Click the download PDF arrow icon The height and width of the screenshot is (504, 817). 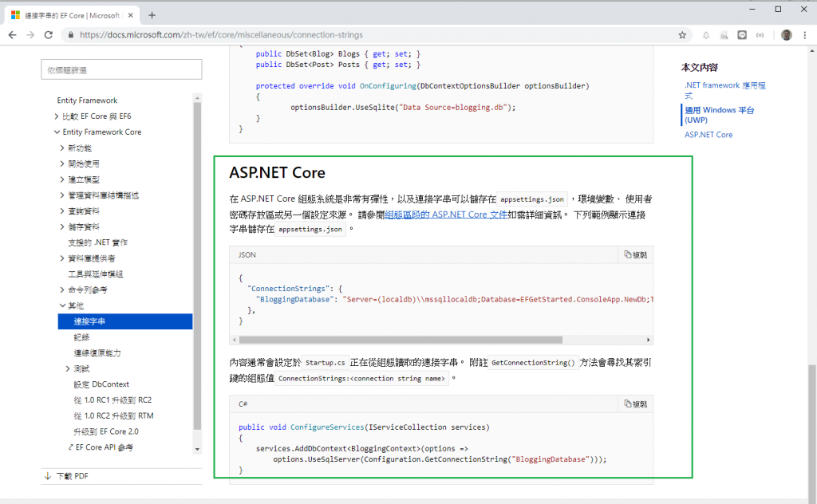[x=48, y=476]
